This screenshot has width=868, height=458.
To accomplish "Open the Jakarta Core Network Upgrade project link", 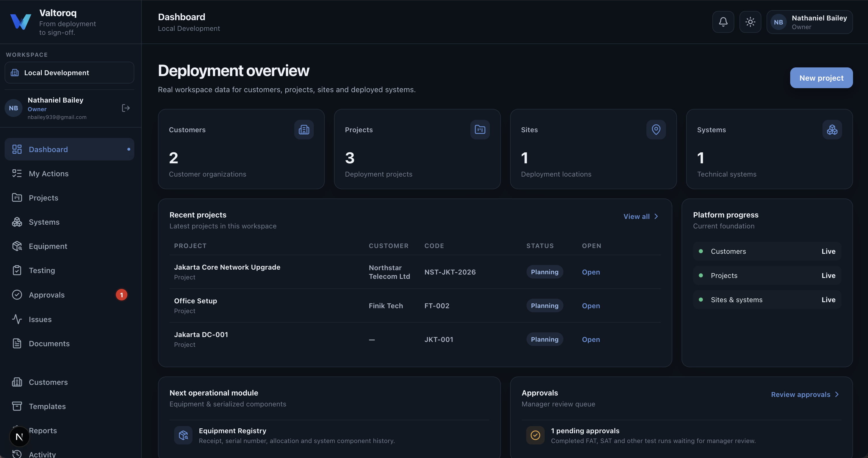I will coord(591,272).
